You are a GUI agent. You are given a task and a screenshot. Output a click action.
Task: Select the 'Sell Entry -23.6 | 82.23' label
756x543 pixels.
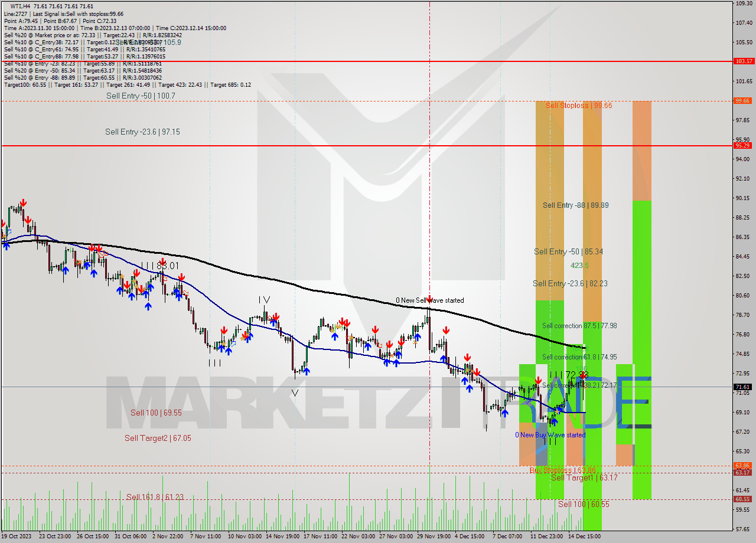tap(570, 283)
